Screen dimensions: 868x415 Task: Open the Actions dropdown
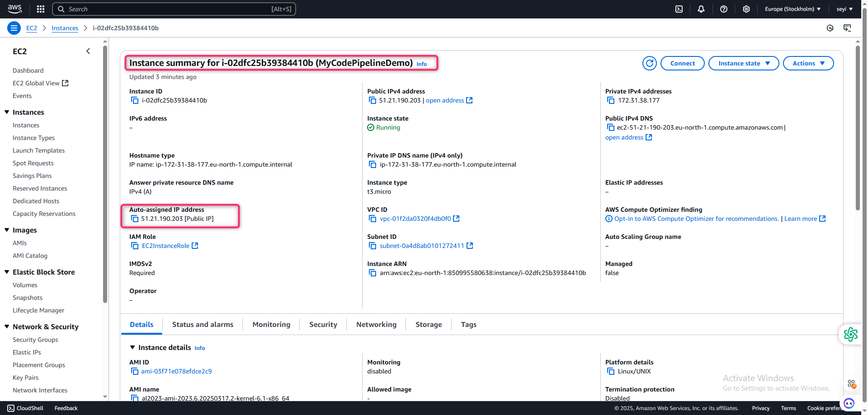(808, 63)
